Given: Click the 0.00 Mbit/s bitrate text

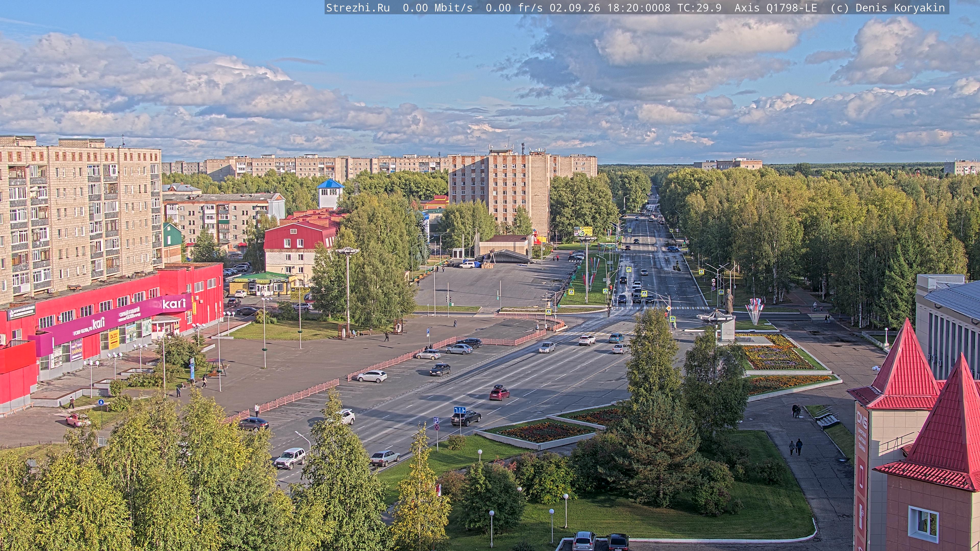Looking at the screenshot, I should tap(437, 8).
